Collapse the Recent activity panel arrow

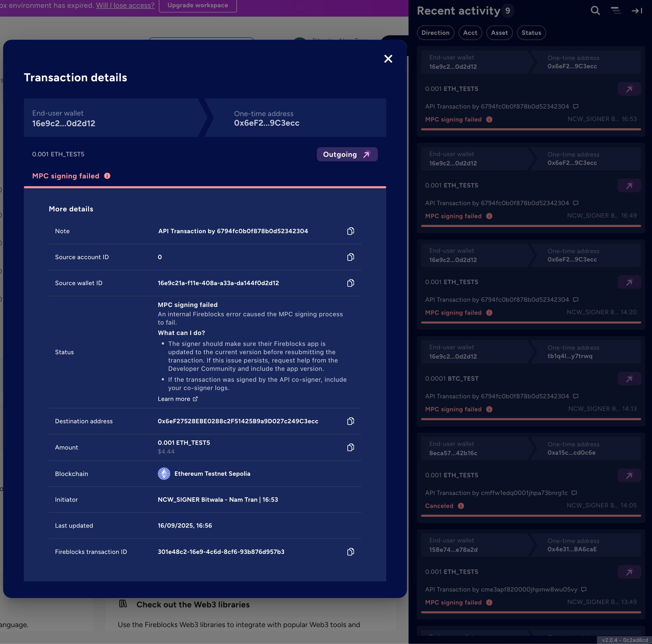coord(637,11)
